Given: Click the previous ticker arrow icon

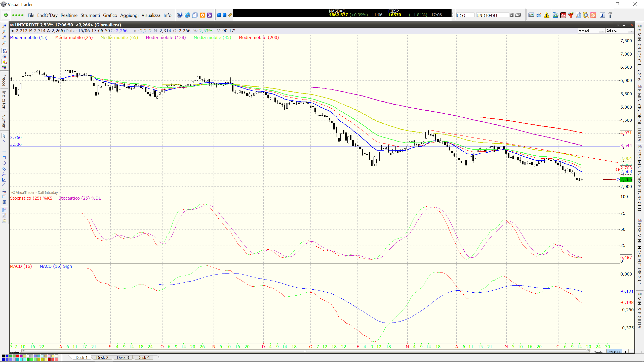Looking at the screenshot, I should click(x=219, y=15).
